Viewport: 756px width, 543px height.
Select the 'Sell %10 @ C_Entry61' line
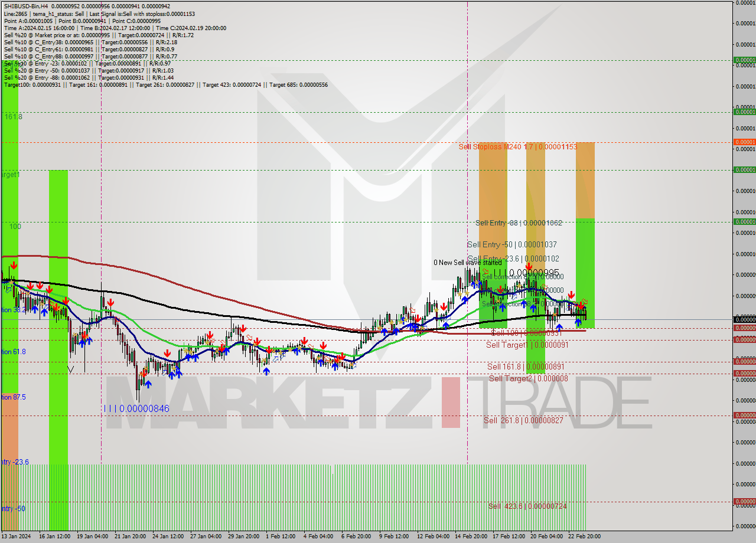[89, 49]
